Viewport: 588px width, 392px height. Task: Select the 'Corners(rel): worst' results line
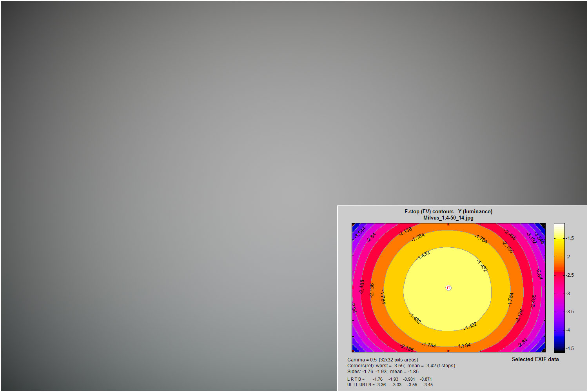point(401,366)
